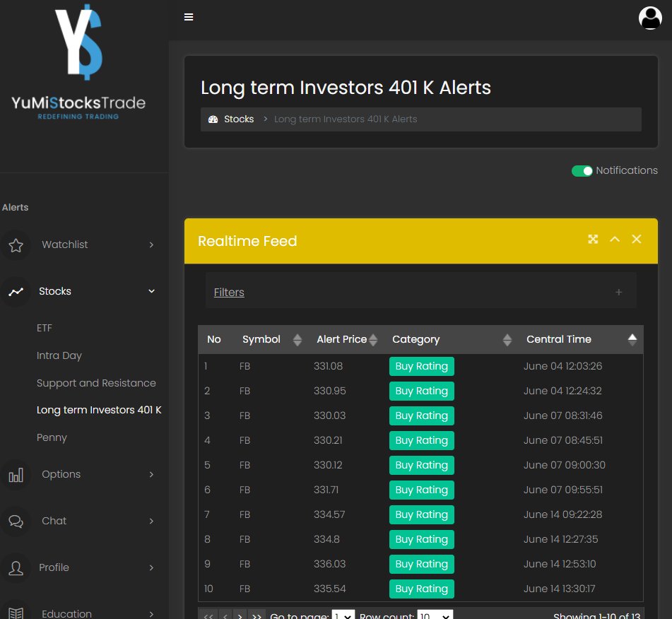The image size is (672, 619).
Task: Go to the last page of results
Action: click(x=257, y=615)
